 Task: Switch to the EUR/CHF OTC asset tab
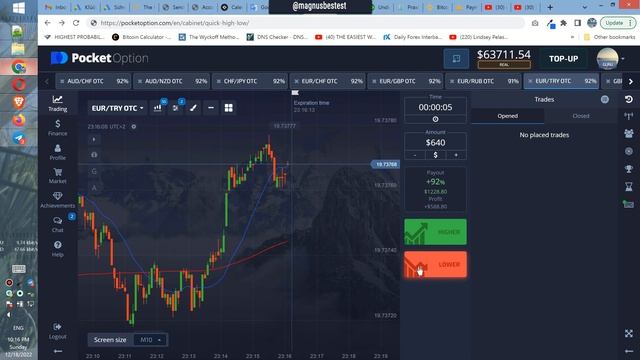coord(327,81)
